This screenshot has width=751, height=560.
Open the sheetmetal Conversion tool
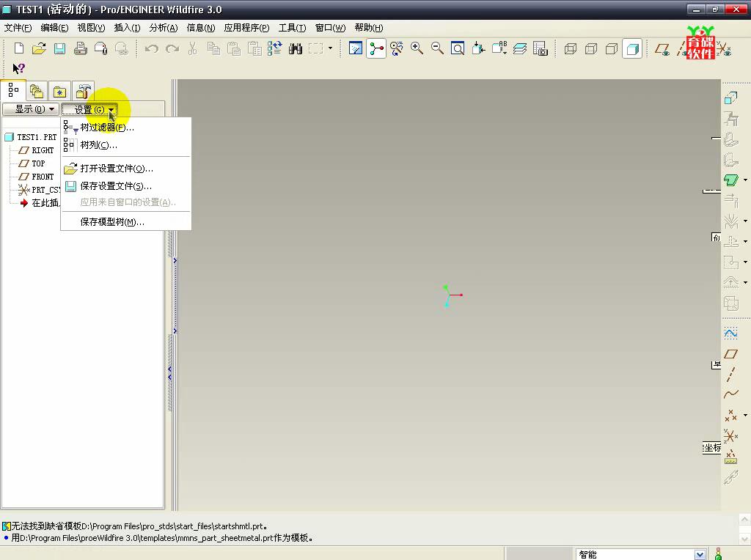[730, 98]
